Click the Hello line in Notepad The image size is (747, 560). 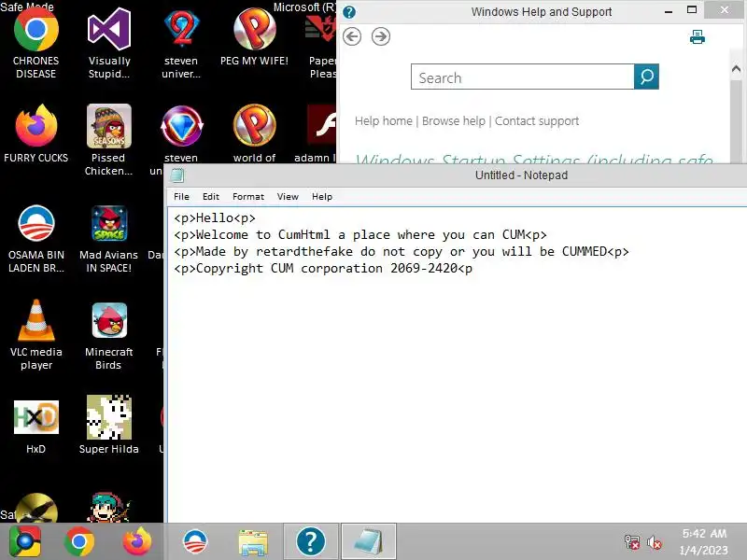pos(215,218)
